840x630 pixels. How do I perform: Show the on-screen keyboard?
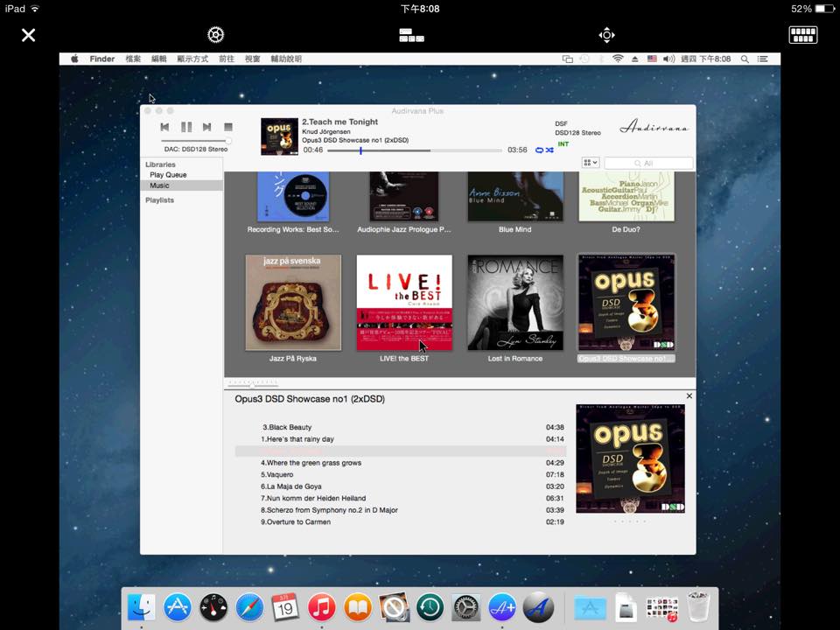click(803, 35)
